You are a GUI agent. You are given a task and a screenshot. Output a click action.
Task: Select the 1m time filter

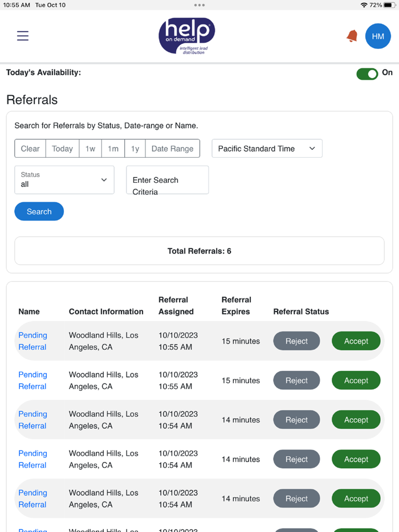112,148
